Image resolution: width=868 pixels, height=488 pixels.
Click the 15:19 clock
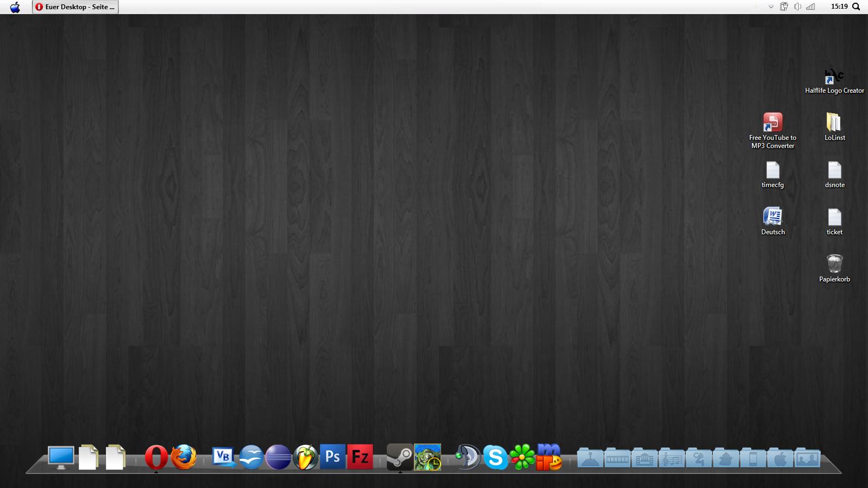point(839,7)
